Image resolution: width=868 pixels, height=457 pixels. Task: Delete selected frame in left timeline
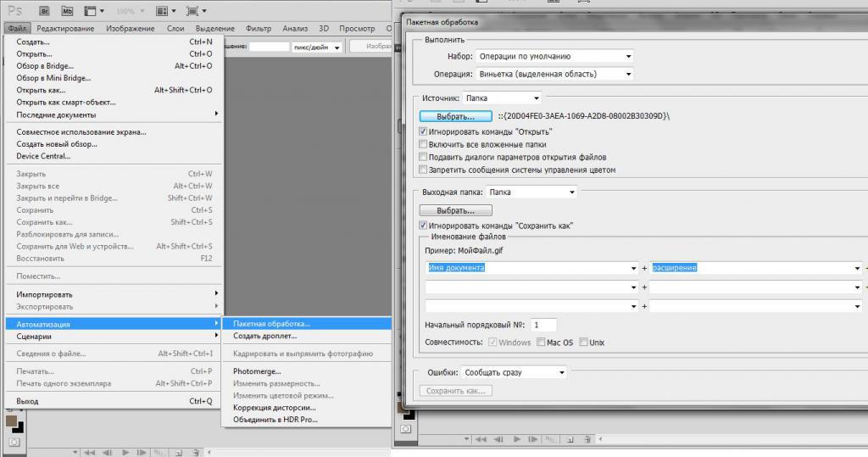tap(196, 453)
